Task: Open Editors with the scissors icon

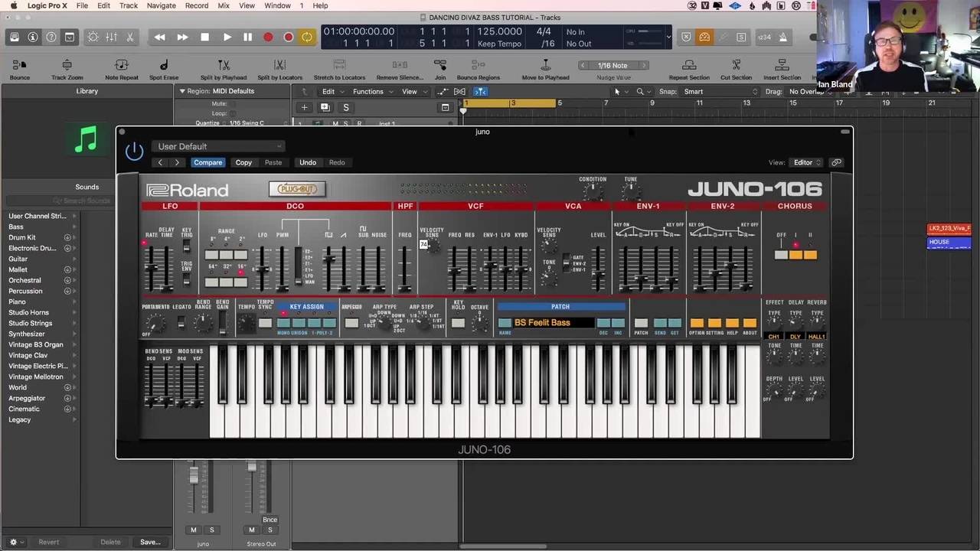Action: 129,37
